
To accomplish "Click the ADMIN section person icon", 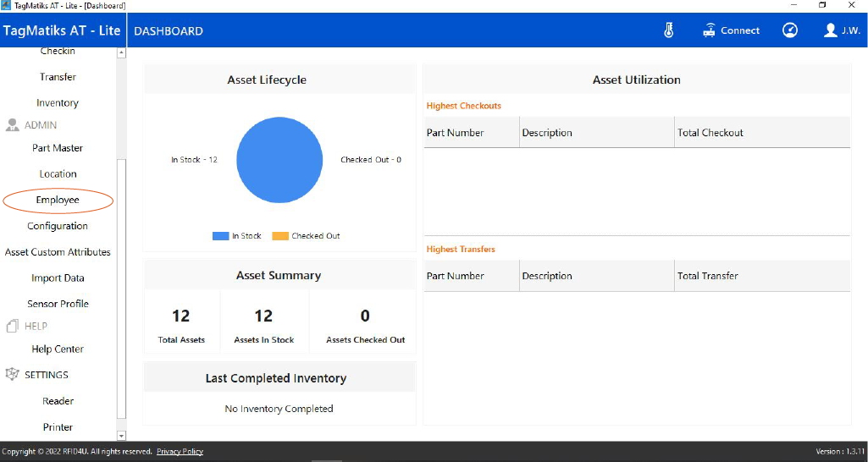I will pos(12,125).
